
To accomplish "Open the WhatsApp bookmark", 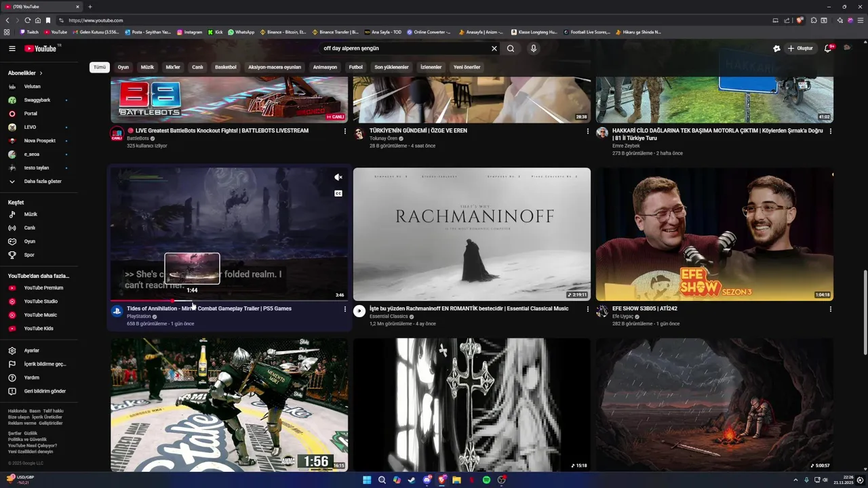I will 241,32.
